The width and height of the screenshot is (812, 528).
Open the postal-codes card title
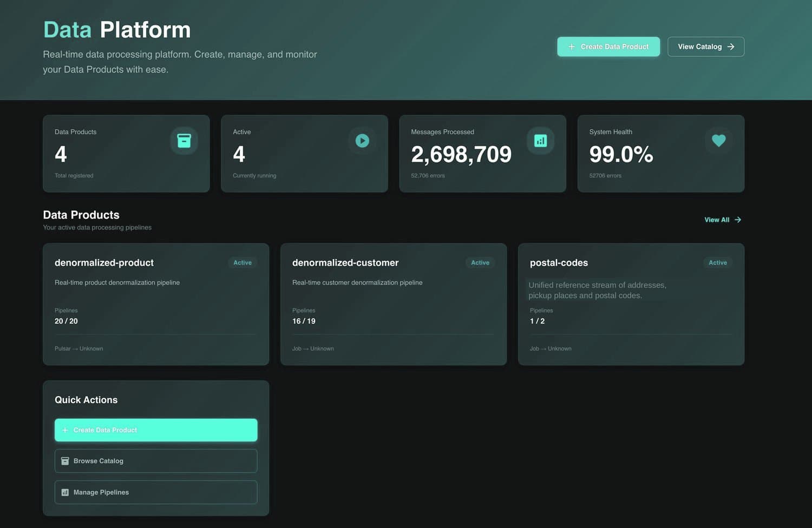559,263
